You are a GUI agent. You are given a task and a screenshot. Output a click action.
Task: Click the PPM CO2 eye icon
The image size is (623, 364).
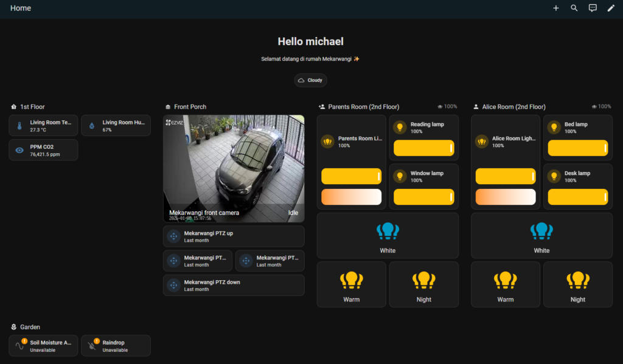(x=19, y=151)
